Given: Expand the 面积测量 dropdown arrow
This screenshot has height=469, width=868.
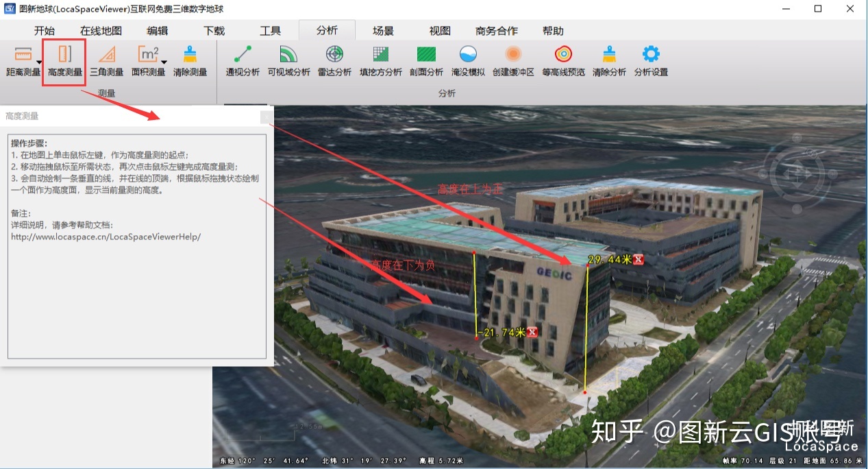Looking at the screenshot, I should 164,63.
